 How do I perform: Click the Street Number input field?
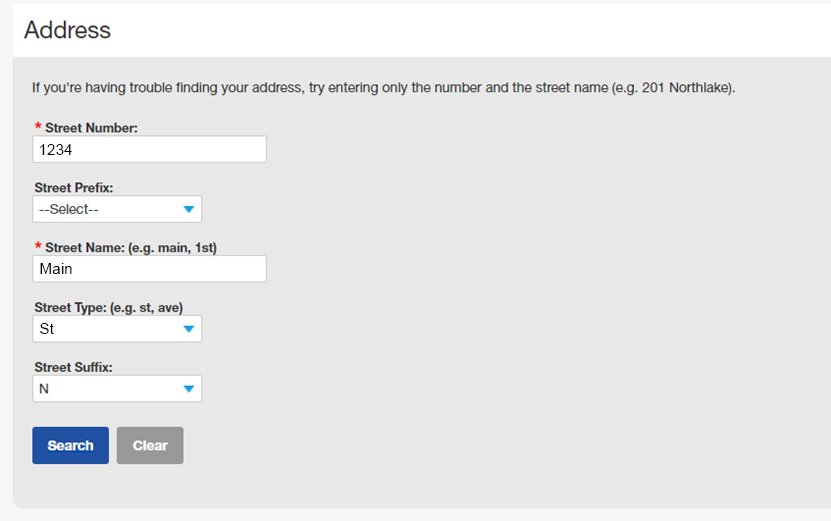pos(149,149)
